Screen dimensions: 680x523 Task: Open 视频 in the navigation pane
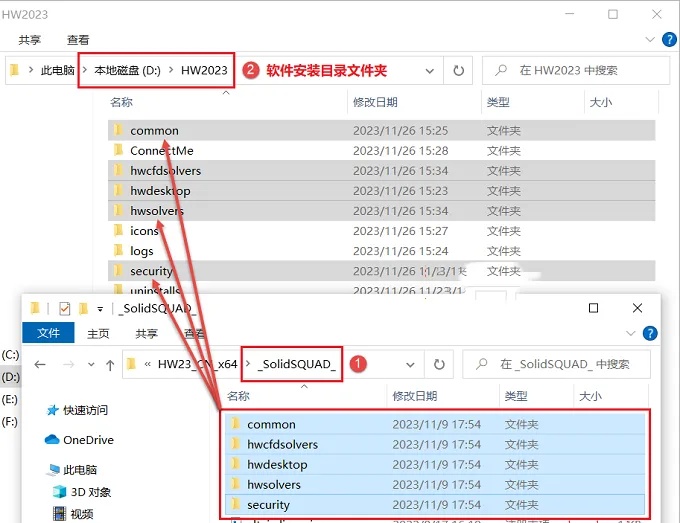click(73, 514)
